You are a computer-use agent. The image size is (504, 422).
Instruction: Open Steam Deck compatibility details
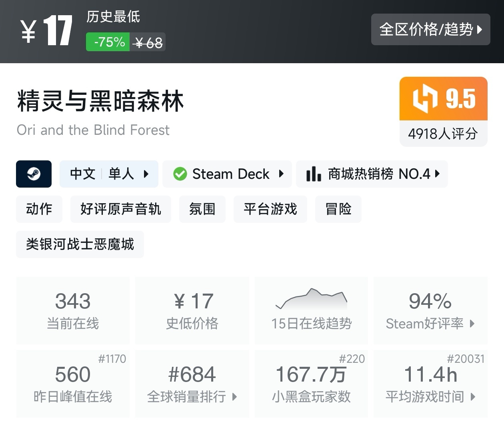tap(227, 174)
